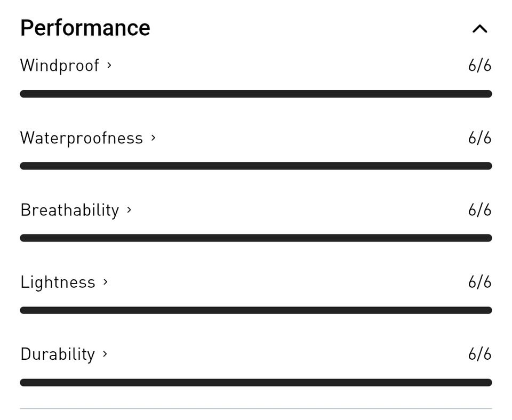Click the small arrow beside Waterproofness
Image resolution: width=512 pixels, height=420 pixels.
pyautogui.click(x=153, y=138)
